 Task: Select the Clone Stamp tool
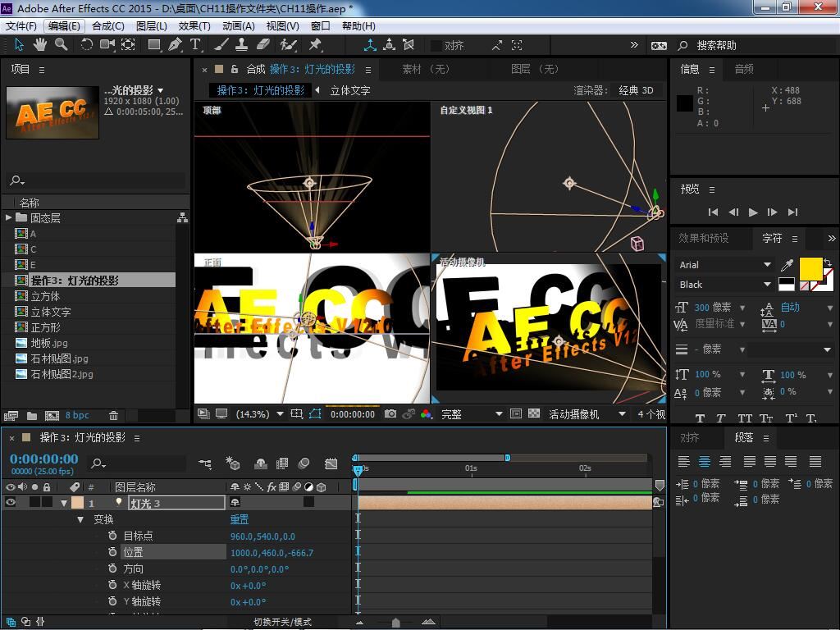242,45
